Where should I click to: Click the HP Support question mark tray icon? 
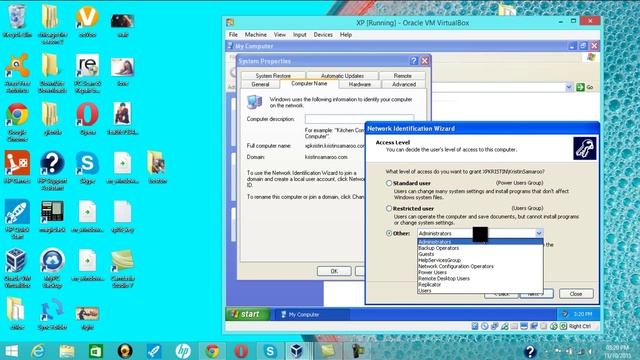pyautogui.click(x=530, y=351)
